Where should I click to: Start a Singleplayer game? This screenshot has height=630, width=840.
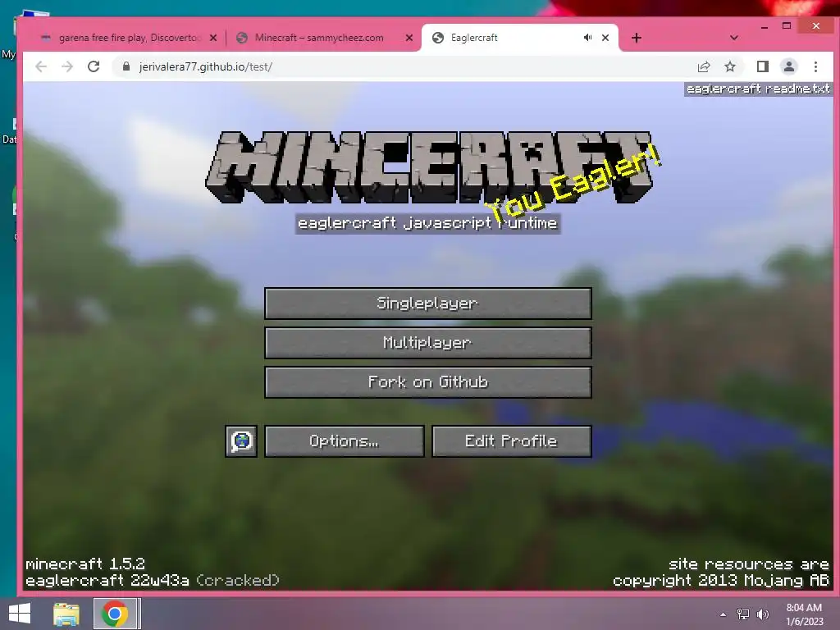(427, 304)
